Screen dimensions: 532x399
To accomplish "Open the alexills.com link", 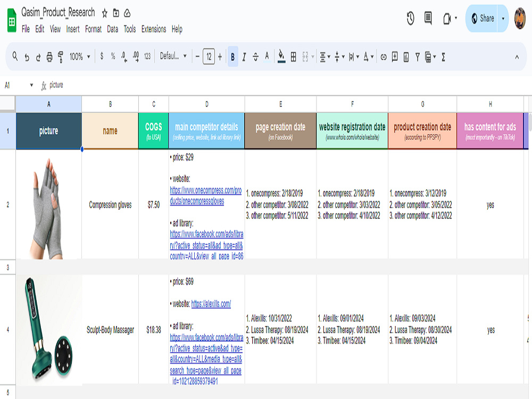I will [x=211, y=304].
